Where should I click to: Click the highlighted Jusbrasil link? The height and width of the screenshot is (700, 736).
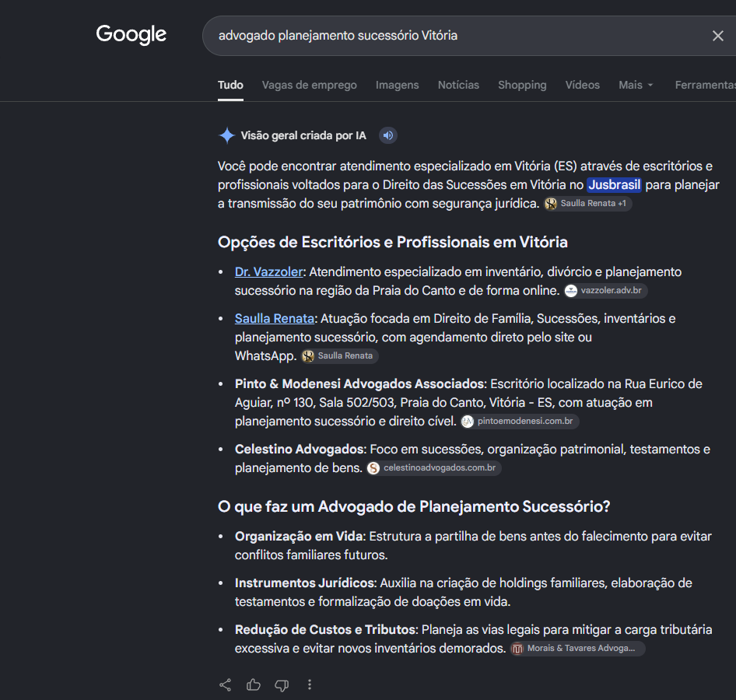tap(615, 185)
